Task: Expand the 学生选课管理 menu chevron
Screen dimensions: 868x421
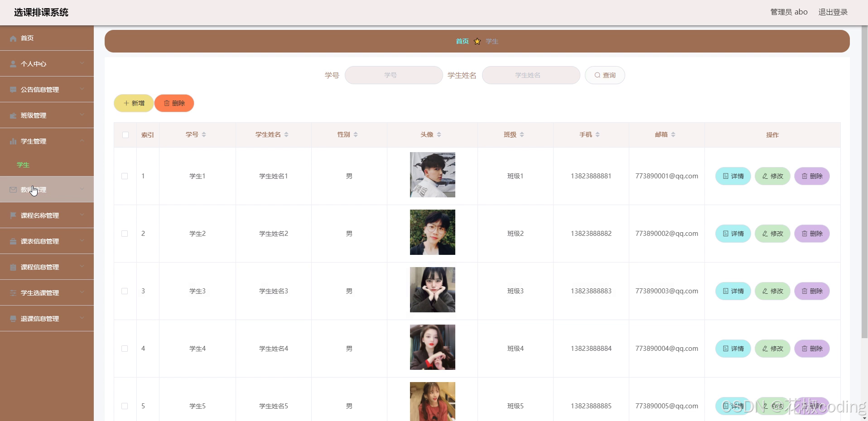Action: point(82,292)
